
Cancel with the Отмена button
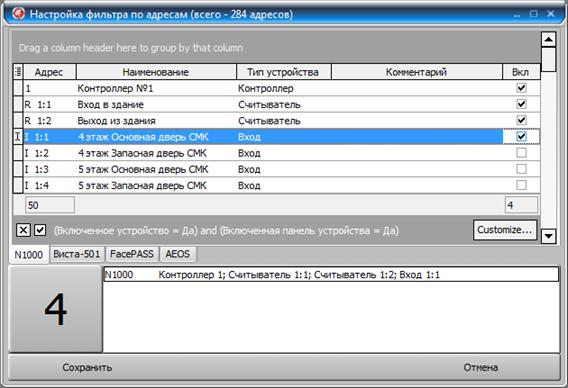tap(480, 367)
